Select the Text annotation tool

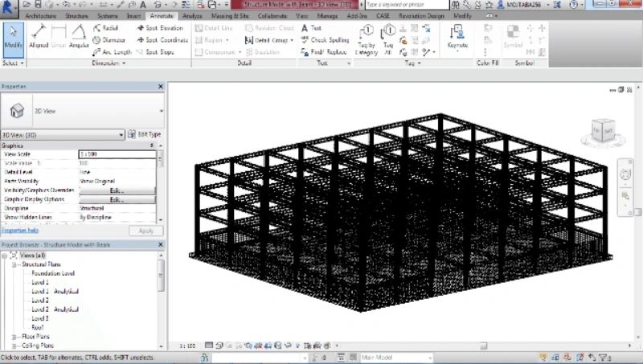point(311,27)
